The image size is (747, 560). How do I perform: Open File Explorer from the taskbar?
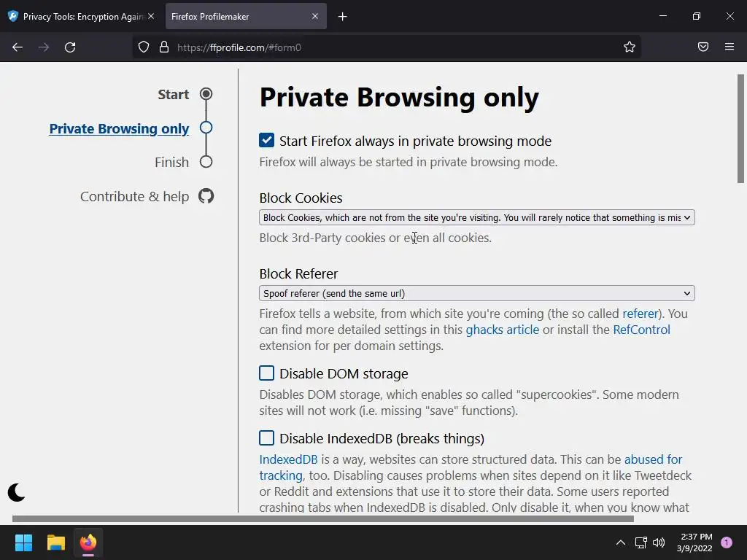click(x=55, y=542)
